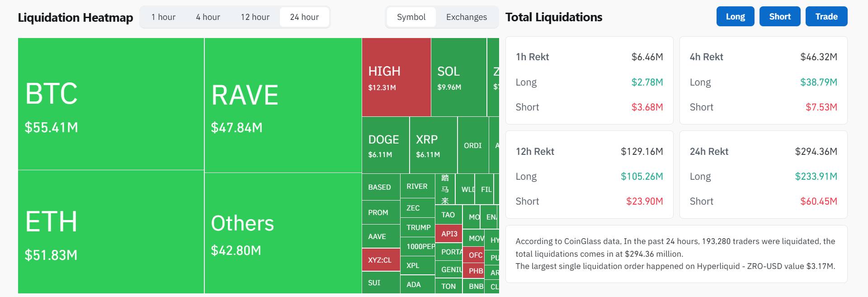Open the RAVE heatmap block
Screen dimensions: 868x297
click(x=283, y=105)
